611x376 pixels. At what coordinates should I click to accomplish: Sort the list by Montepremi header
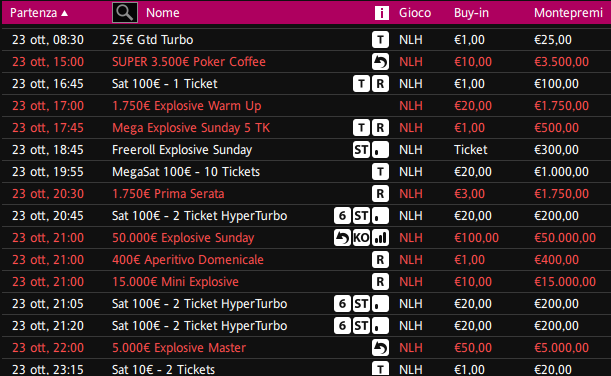(x=568, y=13)
